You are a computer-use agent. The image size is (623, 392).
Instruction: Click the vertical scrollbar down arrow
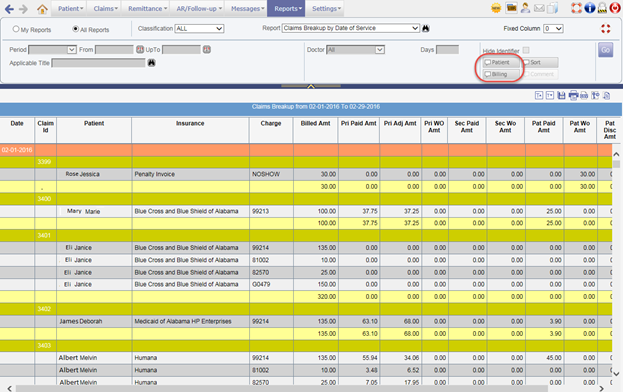pos(616,374)
